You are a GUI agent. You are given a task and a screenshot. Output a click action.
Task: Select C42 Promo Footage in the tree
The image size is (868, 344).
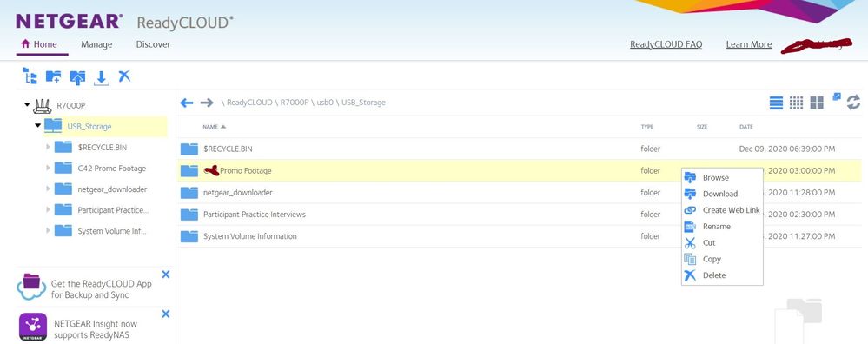[112, 169]
